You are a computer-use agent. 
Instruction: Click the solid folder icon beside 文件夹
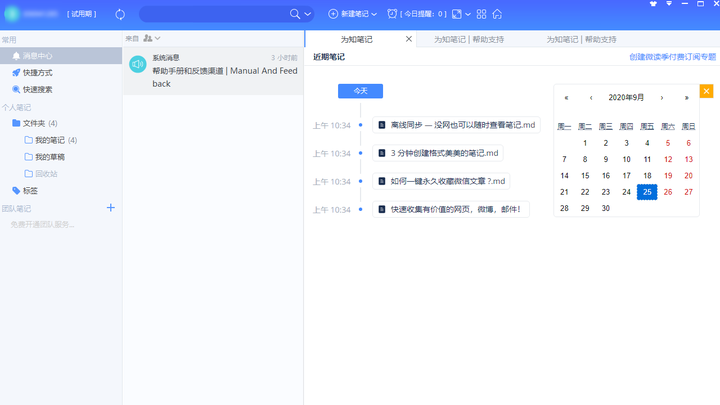(x=16, y=123)
